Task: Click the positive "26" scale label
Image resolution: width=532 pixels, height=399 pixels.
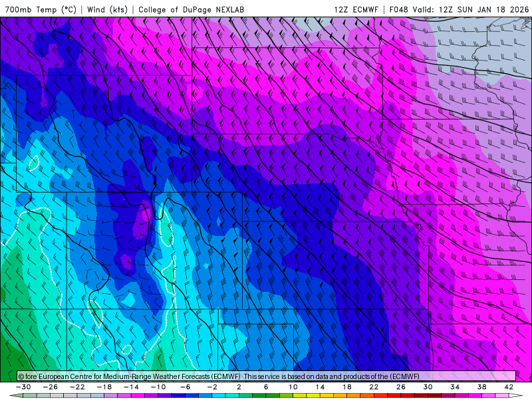Action: tap(401, 387)
